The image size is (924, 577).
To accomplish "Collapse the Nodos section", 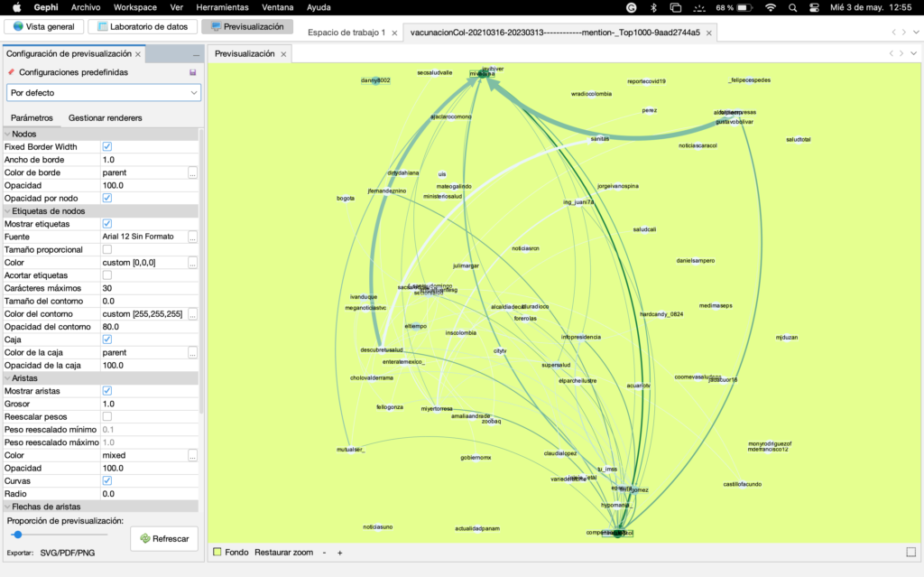I will [8, 134].
